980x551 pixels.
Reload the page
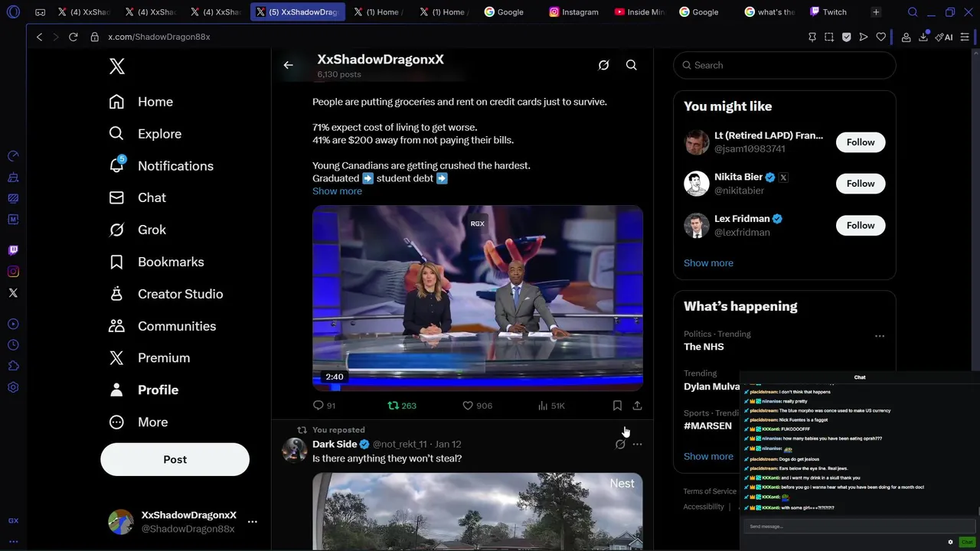point(73,37)
